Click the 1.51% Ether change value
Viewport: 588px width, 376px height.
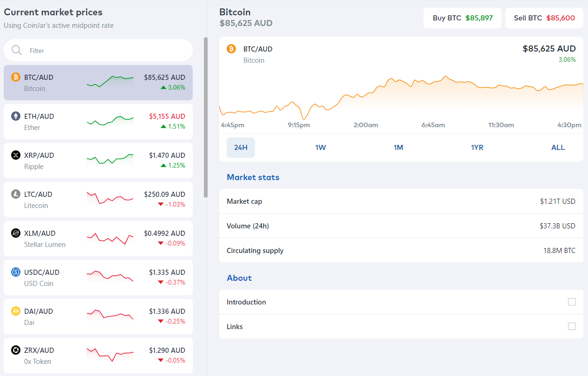click(x=177, y=126)
